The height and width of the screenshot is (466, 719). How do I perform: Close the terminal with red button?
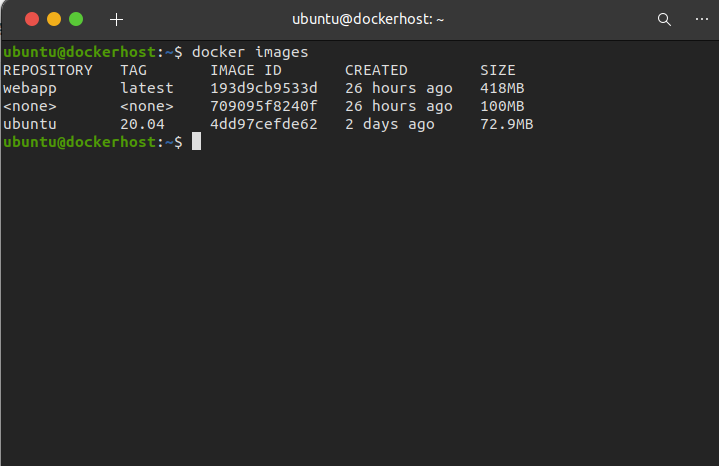pyautogui.click(x=32, y=19)
